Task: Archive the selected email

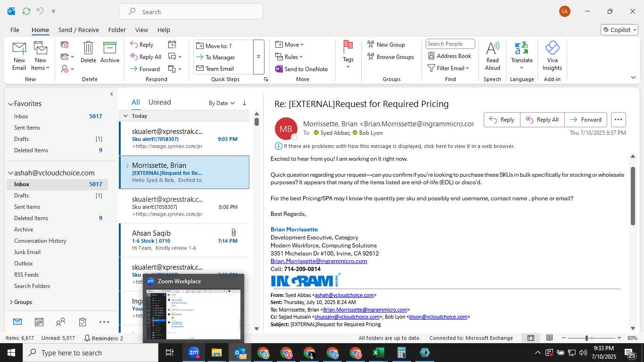Action: [x=110, y=52]
